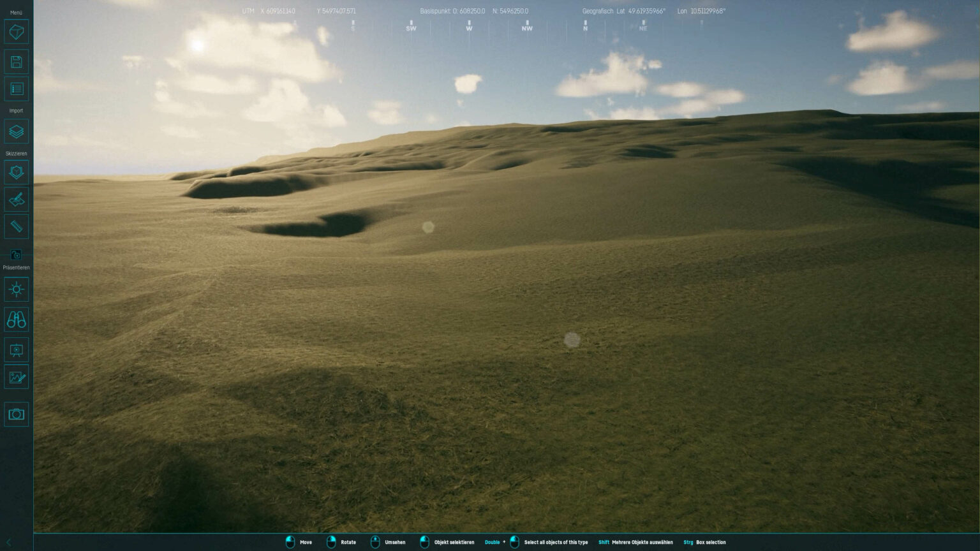Screen dimensions: 980x551
Task: Select the Skizzieren 3D object tool
Action: point(17,172)
